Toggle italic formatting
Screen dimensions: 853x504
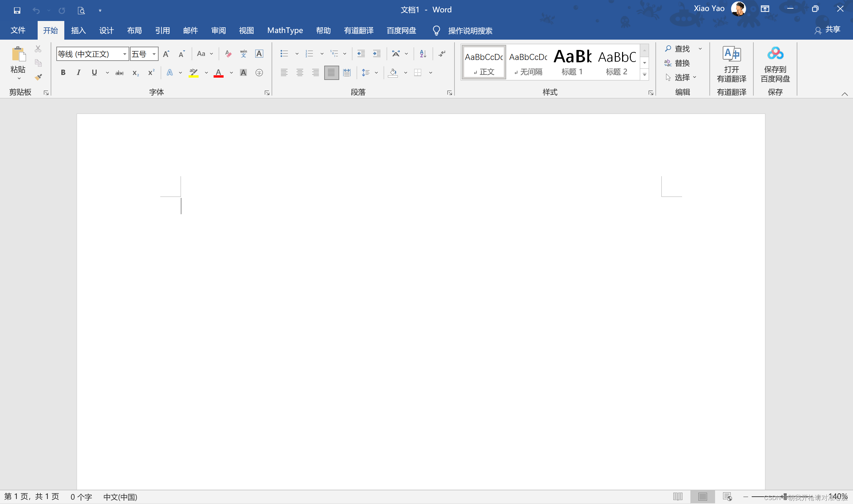click(79, 73)
